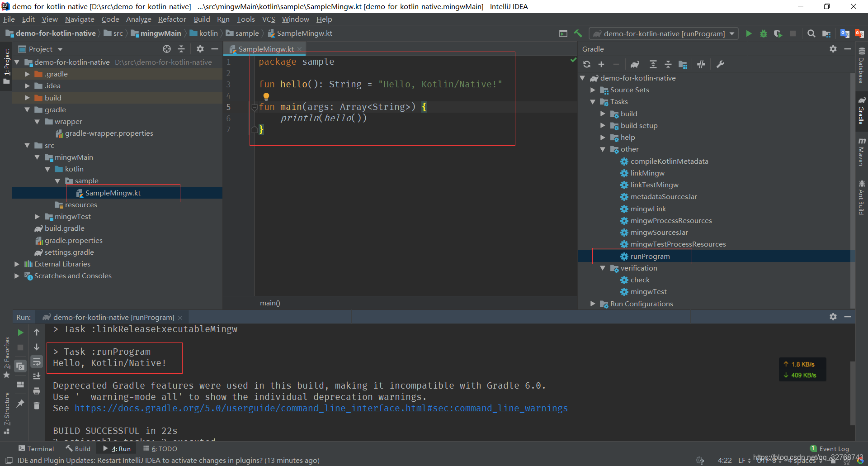Open the Terminal tool window tab

tap(36, 448)
